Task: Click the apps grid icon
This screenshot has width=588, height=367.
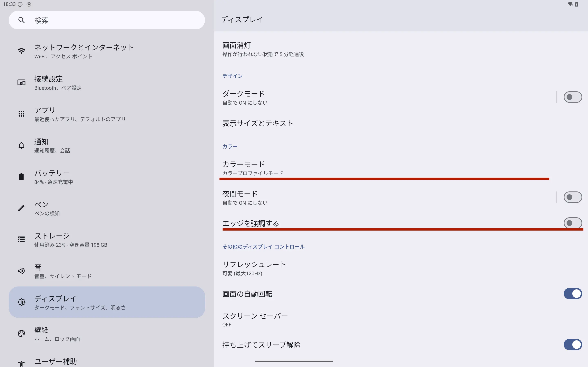Action: point(21,114)
